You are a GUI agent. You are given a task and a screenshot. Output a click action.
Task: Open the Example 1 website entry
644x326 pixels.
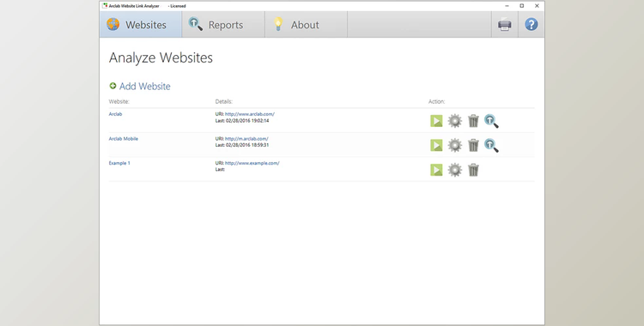pyautogui.click(x=119, y=163)
